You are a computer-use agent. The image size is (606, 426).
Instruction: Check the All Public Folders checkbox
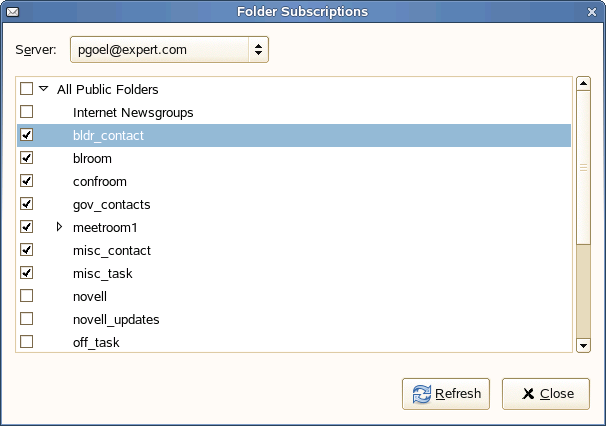point(27,89)
